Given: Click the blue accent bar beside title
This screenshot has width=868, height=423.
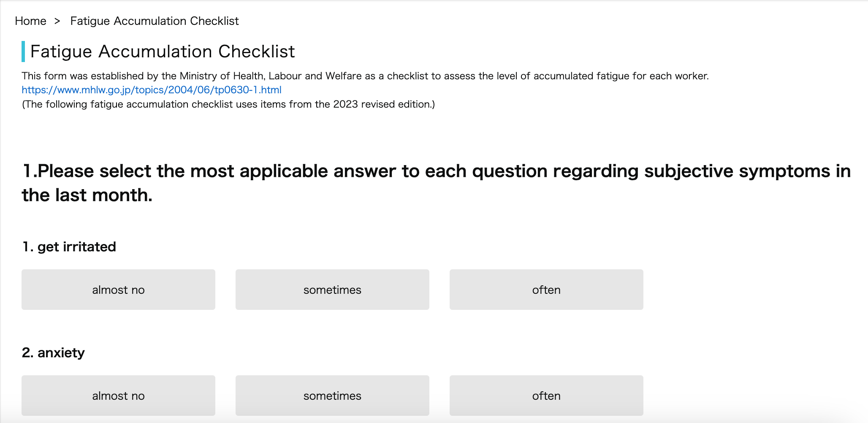Looking at the screenshot, I should coord(23,52).
